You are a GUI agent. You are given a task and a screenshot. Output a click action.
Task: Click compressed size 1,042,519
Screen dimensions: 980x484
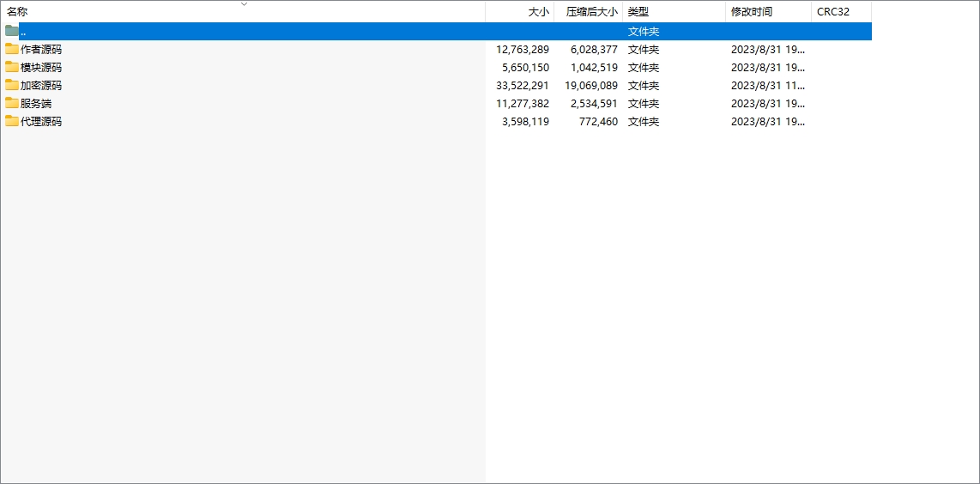click(595, 68)
